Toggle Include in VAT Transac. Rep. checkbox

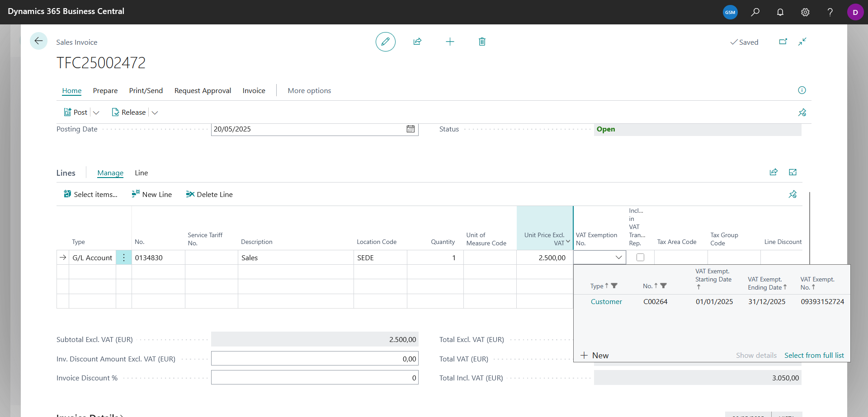(640, 258)
